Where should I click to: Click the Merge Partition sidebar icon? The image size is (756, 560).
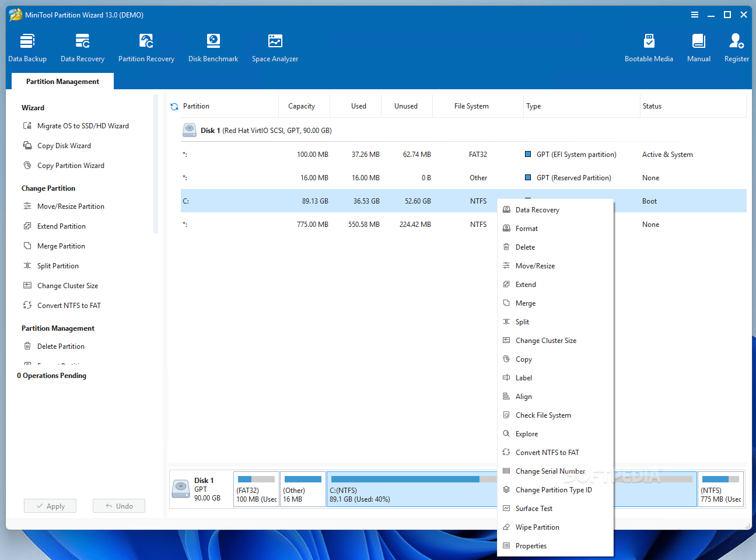tap(27, 246)
